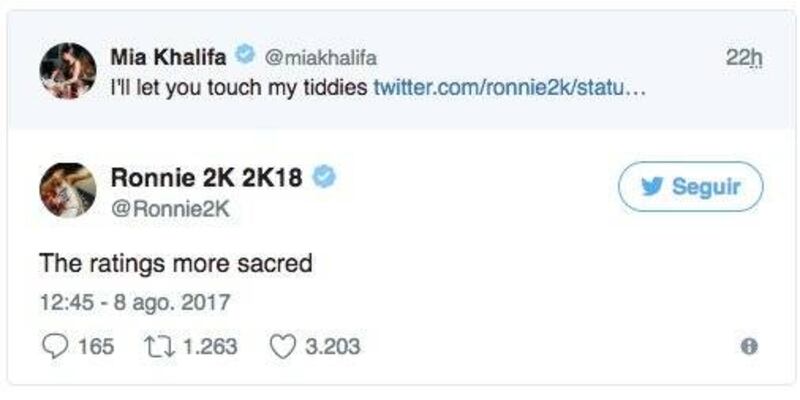800x400 pixels.
Task: Open the info icon at bottom right
Action: coord(747,346)
